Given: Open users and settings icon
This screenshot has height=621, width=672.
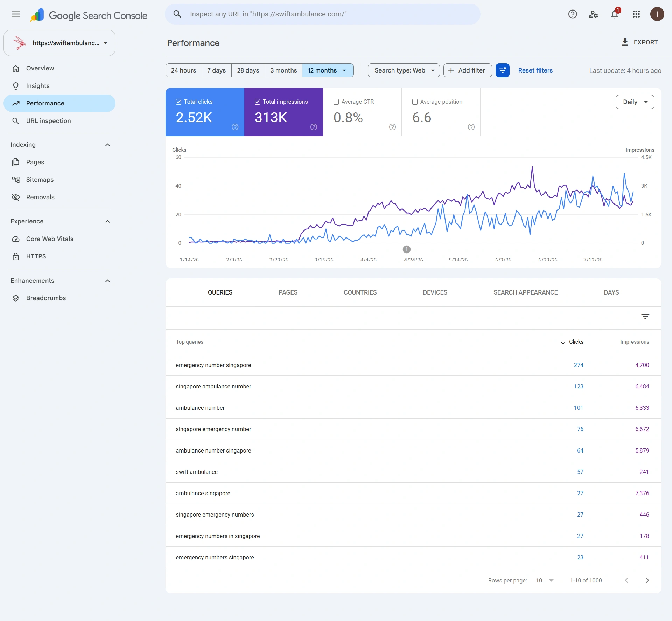Looking at the screenshot, I should point(594,14).
